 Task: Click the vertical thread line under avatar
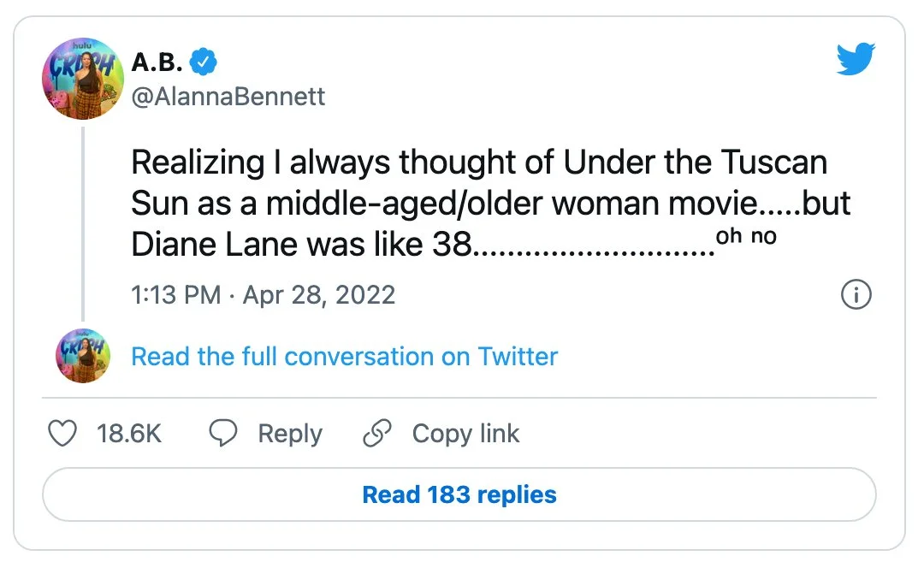click(83, 222)
